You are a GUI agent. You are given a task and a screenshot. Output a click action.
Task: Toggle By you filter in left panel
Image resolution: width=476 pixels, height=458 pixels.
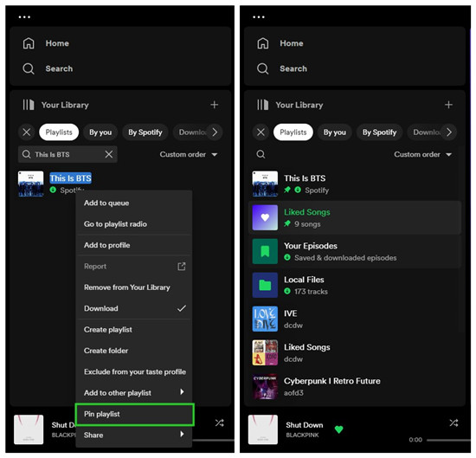point(100,132)
